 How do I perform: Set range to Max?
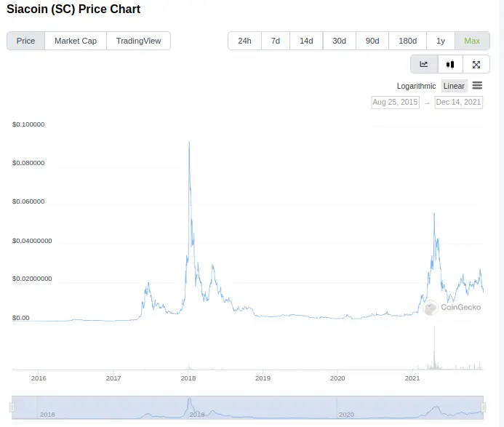tap(472, 41)
